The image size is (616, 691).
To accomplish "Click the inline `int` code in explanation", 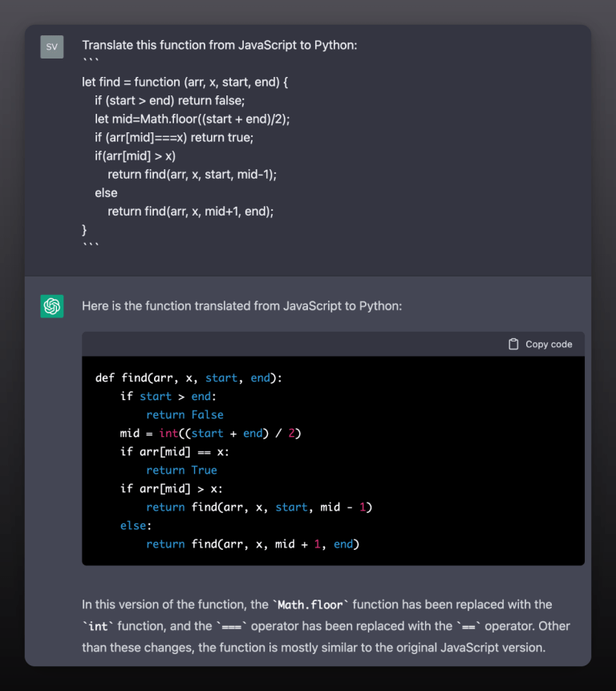I will (x=98, y=627).
